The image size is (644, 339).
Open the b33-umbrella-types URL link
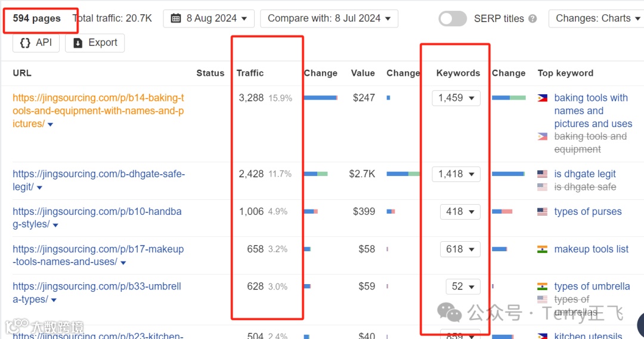97,292
